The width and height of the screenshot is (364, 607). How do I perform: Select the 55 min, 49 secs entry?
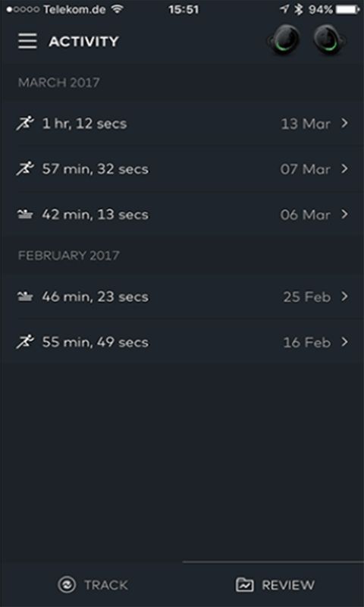click(182, 342)
